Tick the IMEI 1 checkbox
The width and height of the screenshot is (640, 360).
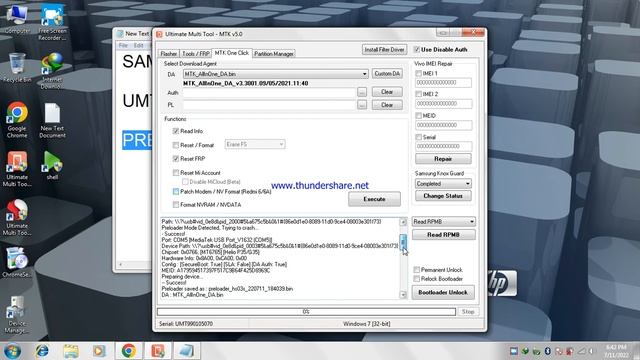(418, 73)
